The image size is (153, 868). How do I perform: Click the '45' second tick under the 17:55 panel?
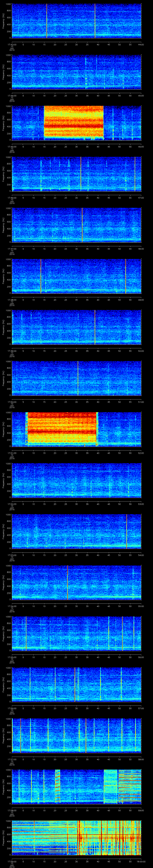coord(109,657)
